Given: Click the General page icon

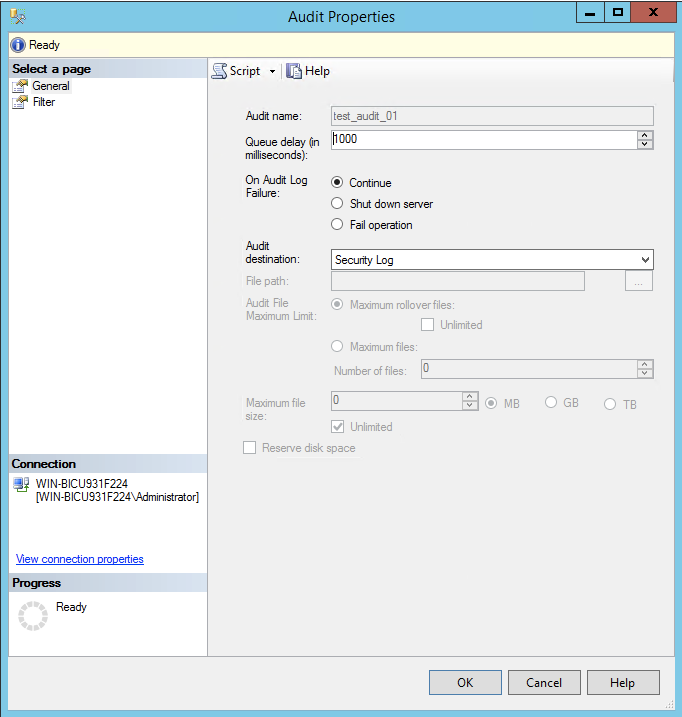Looking at the screenshot, I should click(x=21, y=86).
